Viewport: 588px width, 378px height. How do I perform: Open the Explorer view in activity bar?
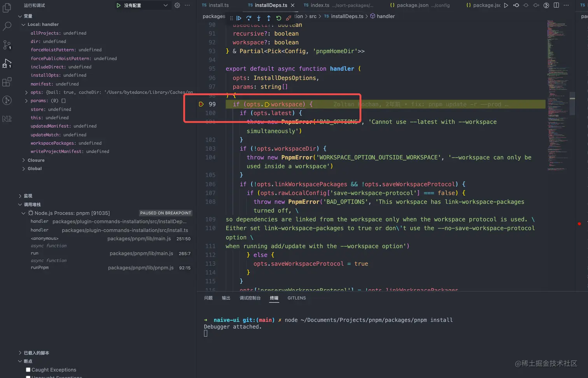tap(7, 7)
